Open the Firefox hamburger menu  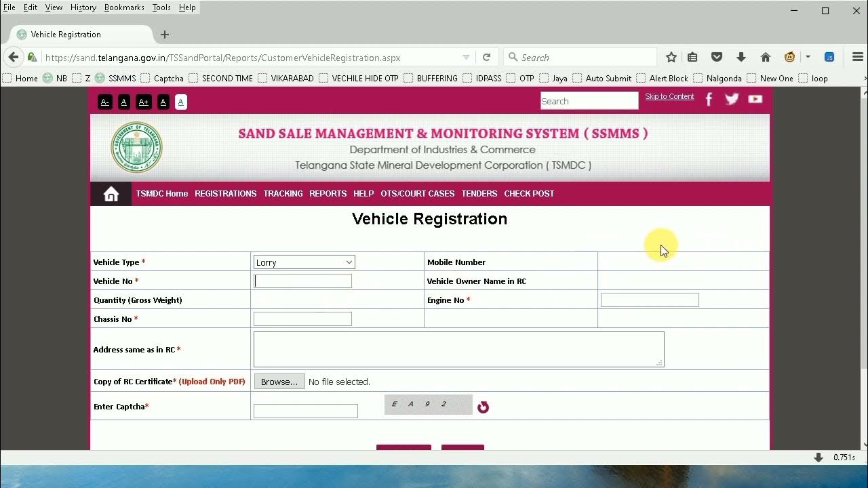point(857,58)
